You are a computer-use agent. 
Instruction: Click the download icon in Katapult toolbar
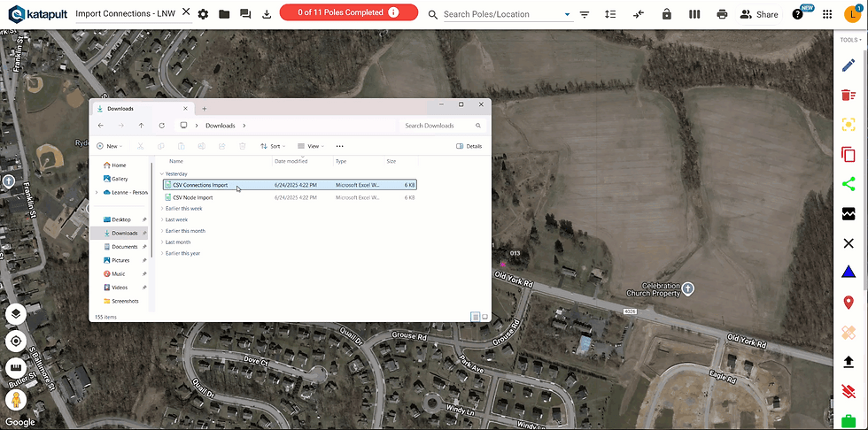coord(267,14)
